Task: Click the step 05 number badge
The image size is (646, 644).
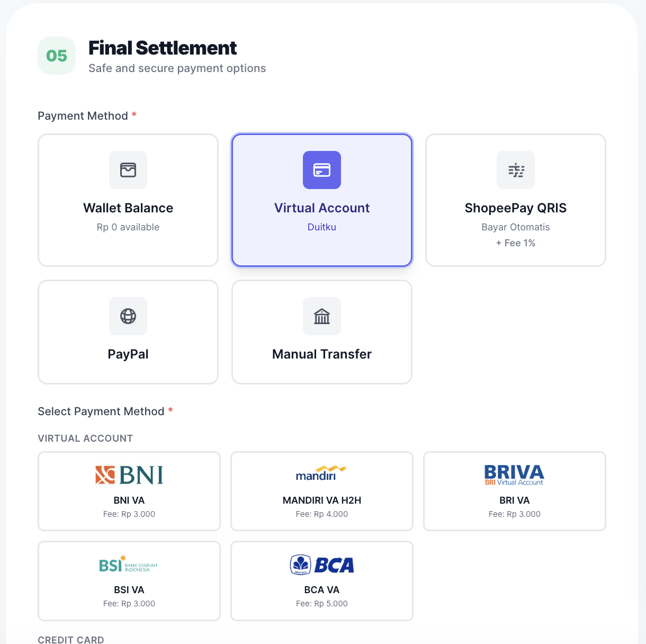Action: pos(57,56)
